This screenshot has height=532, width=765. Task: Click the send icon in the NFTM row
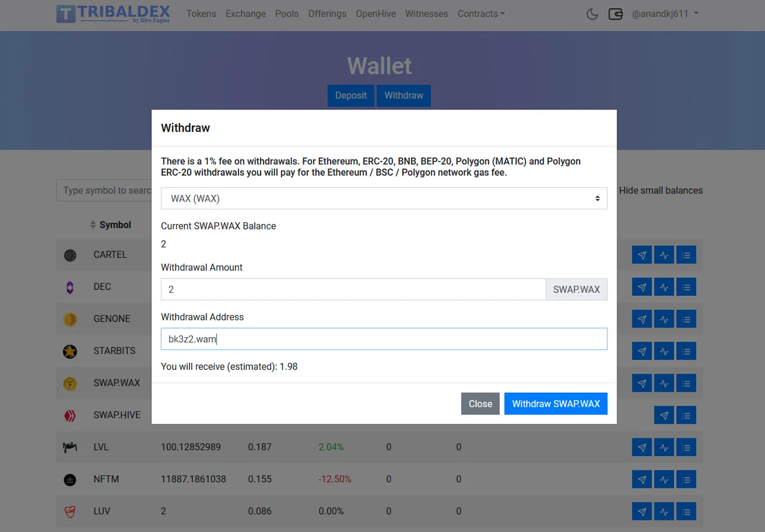[x=642, y=479]
